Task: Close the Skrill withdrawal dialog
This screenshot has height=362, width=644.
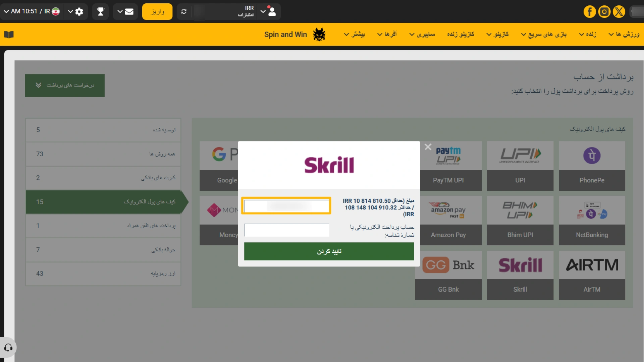Action: pyautogui.click(x=428, y=147)
